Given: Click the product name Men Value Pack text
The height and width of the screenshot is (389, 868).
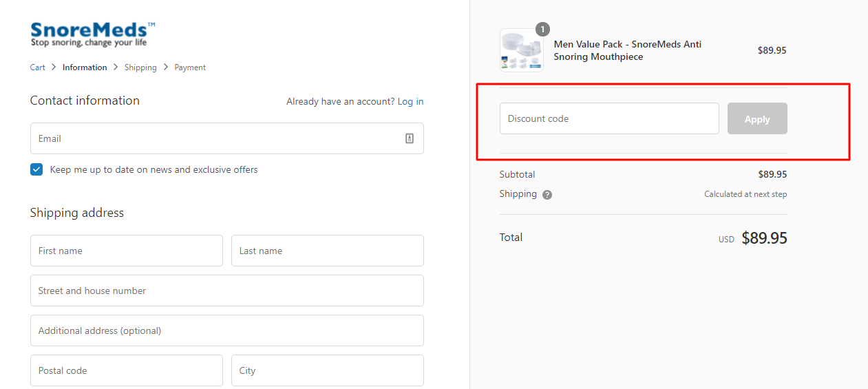Looking at the screenshot, I should (628, 50).
